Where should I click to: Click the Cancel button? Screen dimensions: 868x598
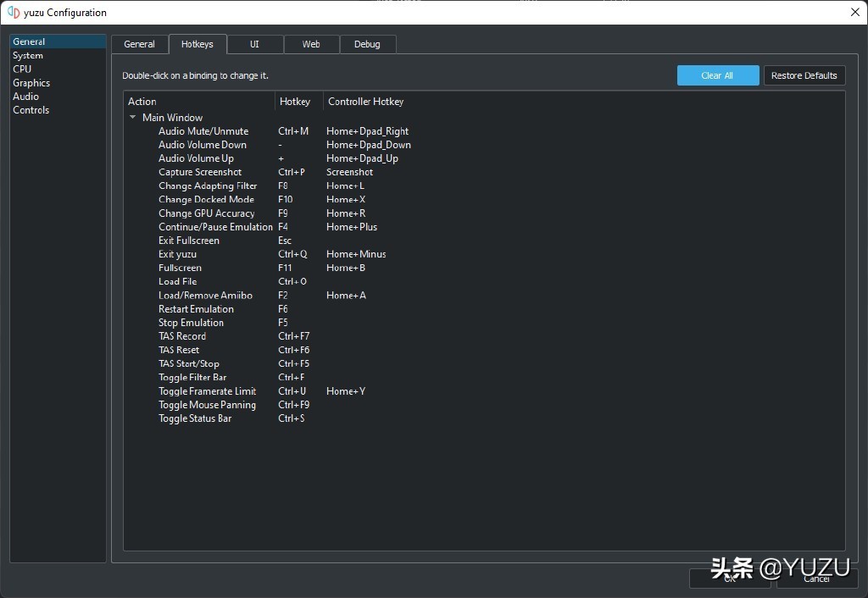(x=817, y=579)
